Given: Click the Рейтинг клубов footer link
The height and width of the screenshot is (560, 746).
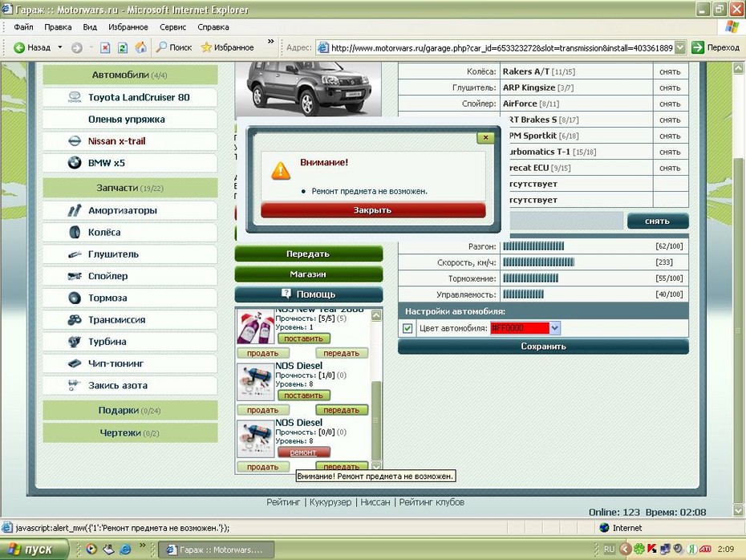Looking at the screenshot, I should pos(432,502).
